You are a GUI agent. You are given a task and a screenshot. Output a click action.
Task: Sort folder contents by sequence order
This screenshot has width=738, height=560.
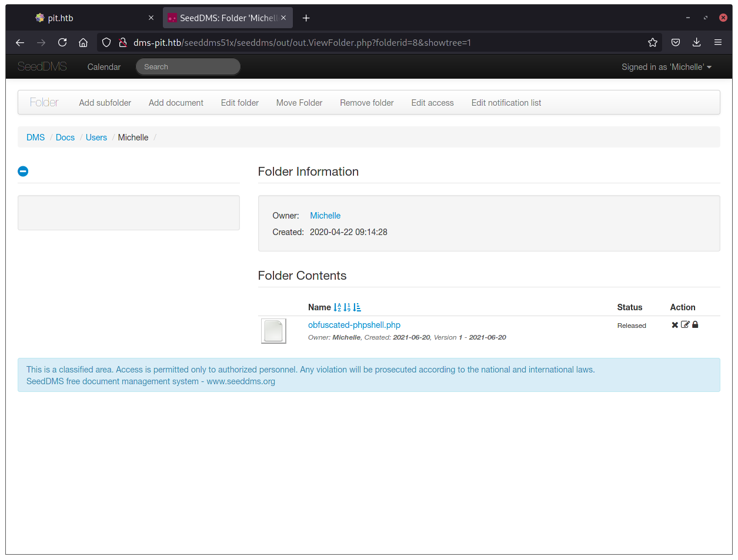click(x=356, y=307)
